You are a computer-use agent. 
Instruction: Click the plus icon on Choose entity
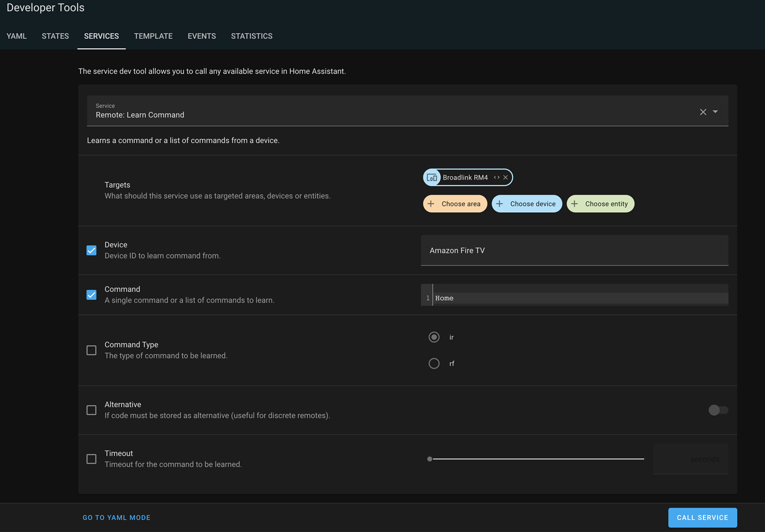(x=575, y=204)
